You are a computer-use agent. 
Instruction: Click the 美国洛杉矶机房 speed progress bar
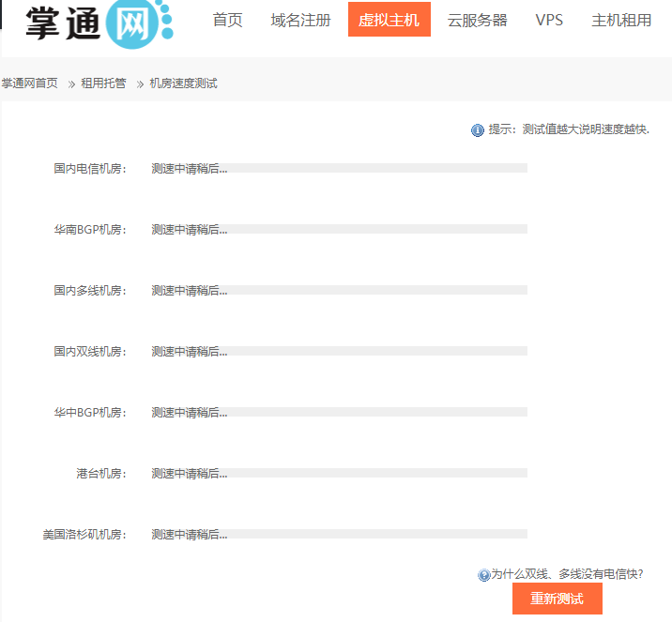pyautogui.click(x=340, y=535)
